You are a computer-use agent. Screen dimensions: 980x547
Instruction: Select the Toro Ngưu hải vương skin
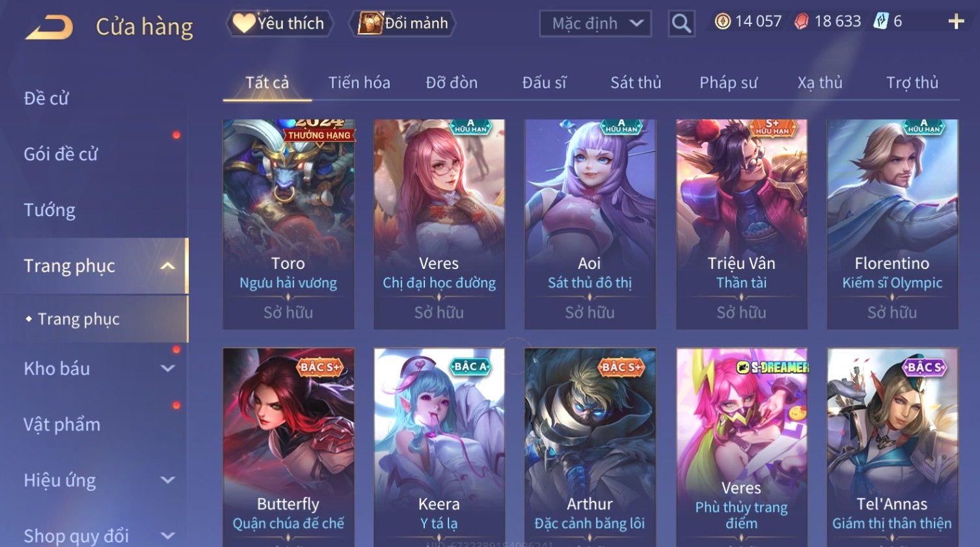288,224
